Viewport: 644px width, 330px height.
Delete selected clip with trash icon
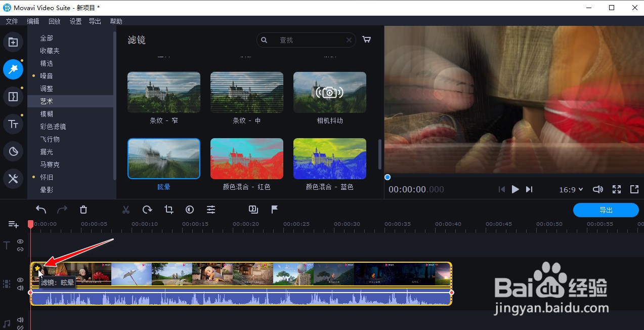(x=83, y=210)
